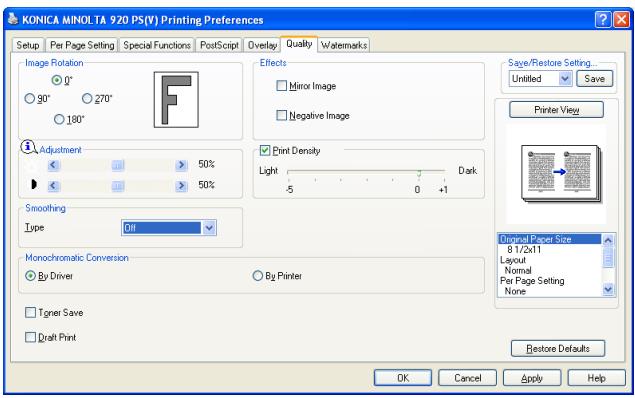Enable the Mirror Image checkbox
Screen dimensions: 635x398
tap(281, 85)
